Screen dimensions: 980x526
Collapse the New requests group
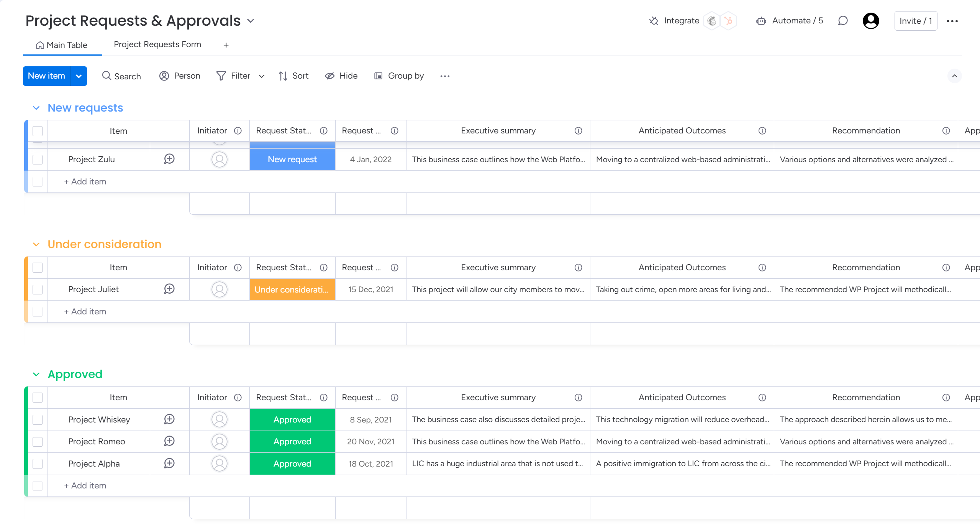click(36, 107)
